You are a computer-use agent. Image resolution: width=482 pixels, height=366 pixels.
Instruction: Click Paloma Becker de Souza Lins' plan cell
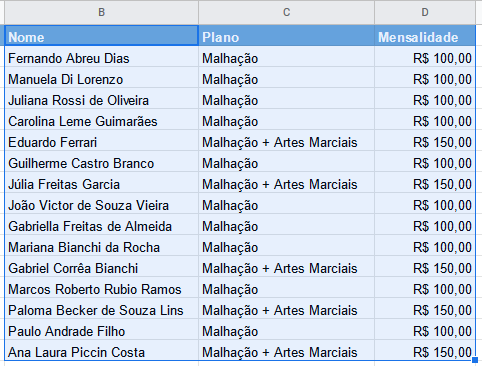point(286,309)
